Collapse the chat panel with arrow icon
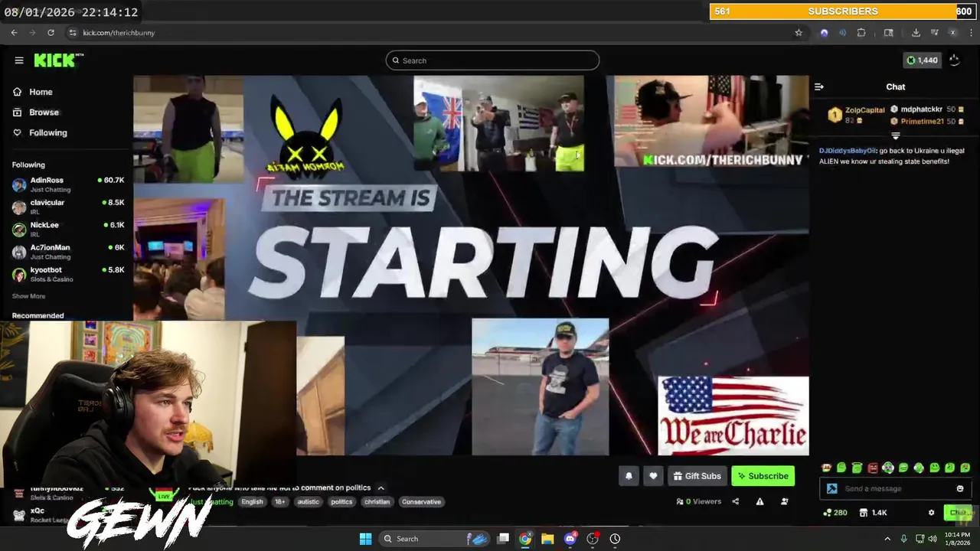This screenshot has height=551, width=980. 819,87
